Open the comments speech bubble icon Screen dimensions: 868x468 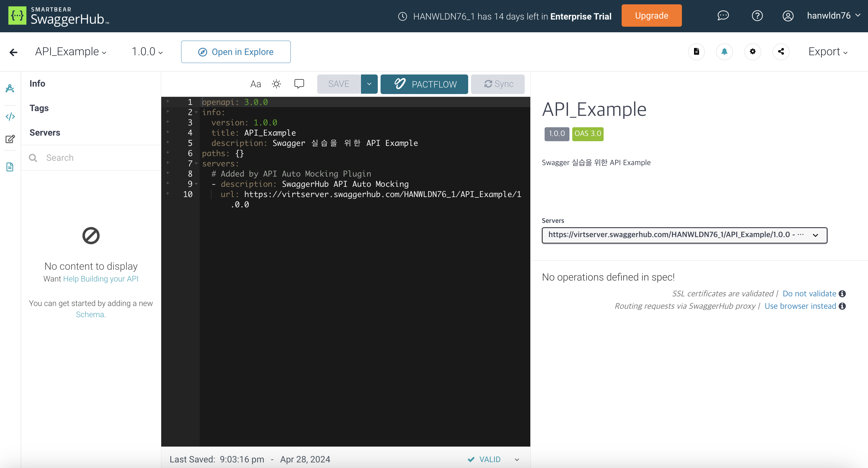click(299, 84)
